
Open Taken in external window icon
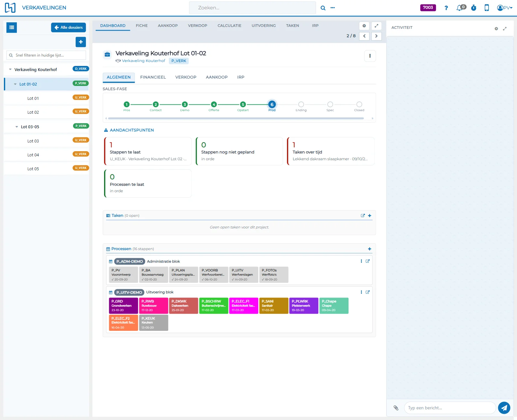(363, 215)
